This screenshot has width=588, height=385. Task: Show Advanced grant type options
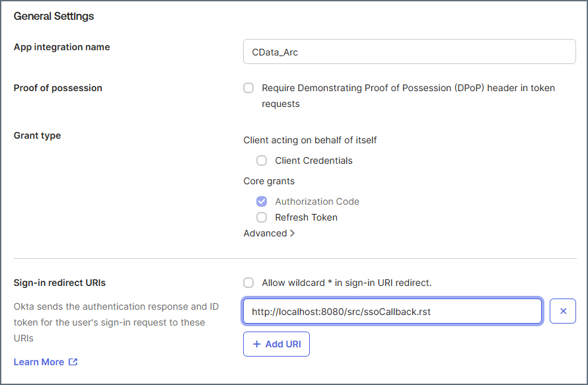pyautogui.click(x=265, y=233)
